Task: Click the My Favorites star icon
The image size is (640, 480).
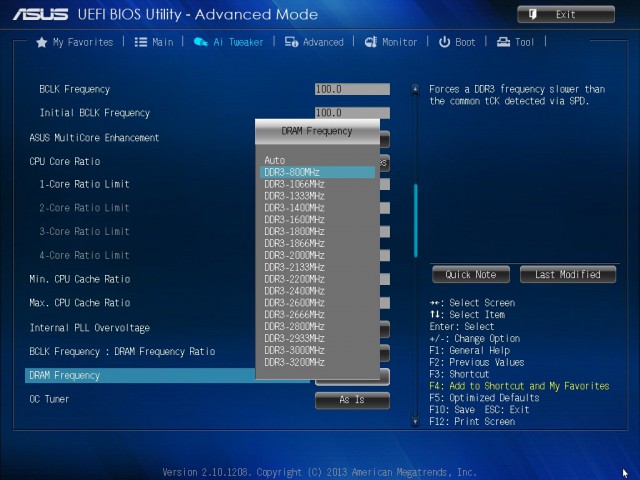Action: (42, 42)
